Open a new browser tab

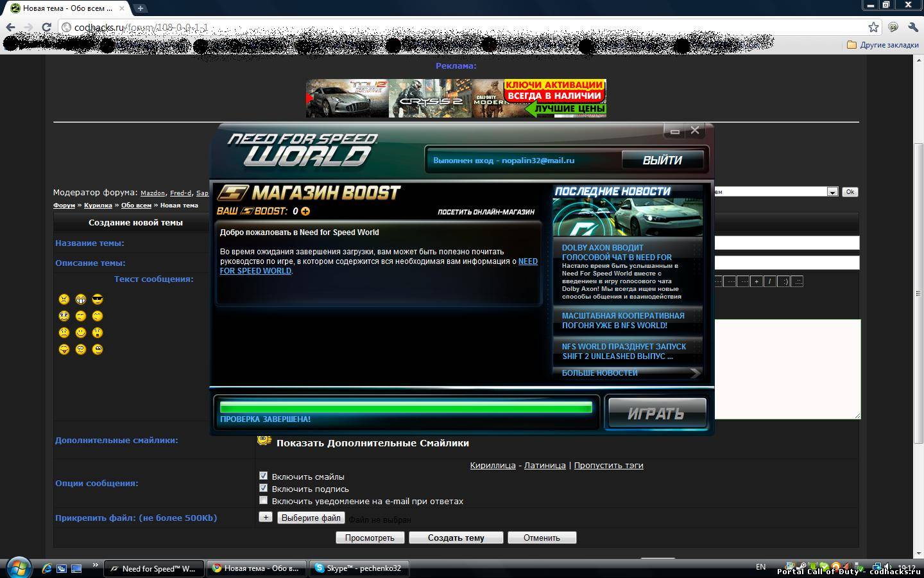(x=140, y=8)
